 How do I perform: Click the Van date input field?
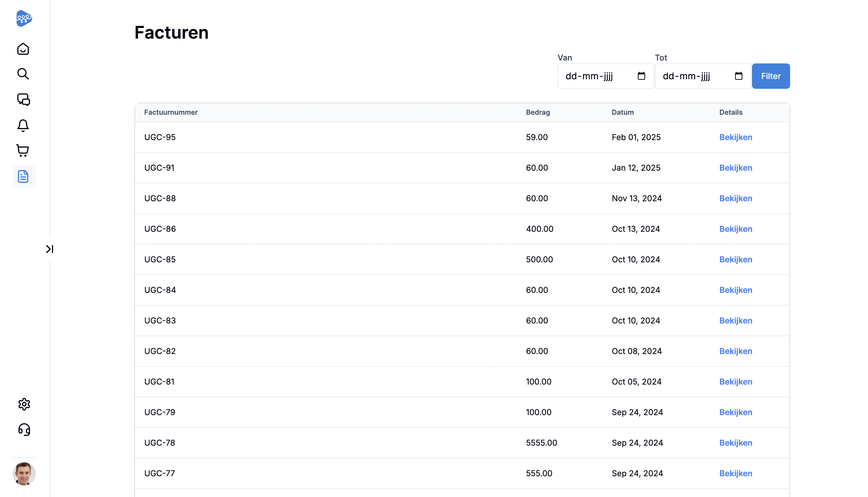(x=606, y=76)
